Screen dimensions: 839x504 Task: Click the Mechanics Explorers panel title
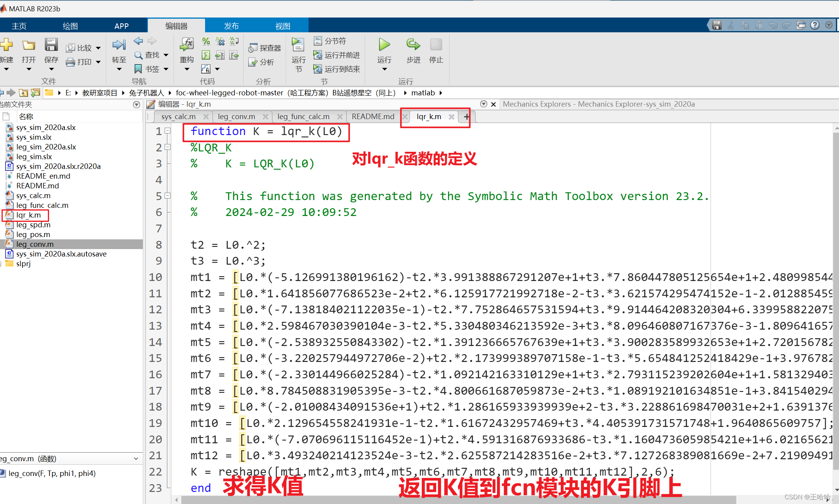point(599,104)
